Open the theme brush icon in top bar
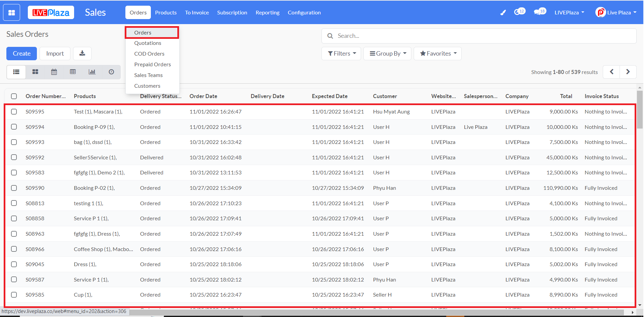This screenshot has width=644, height=317. coord(503,13)
